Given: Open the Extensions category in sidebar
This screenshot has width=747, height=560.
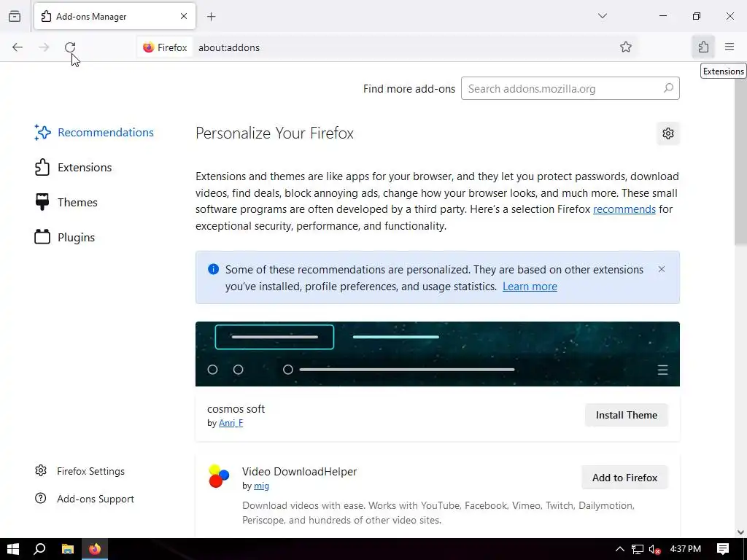Looking at the screenshot, I should click(x=74, y=168).
